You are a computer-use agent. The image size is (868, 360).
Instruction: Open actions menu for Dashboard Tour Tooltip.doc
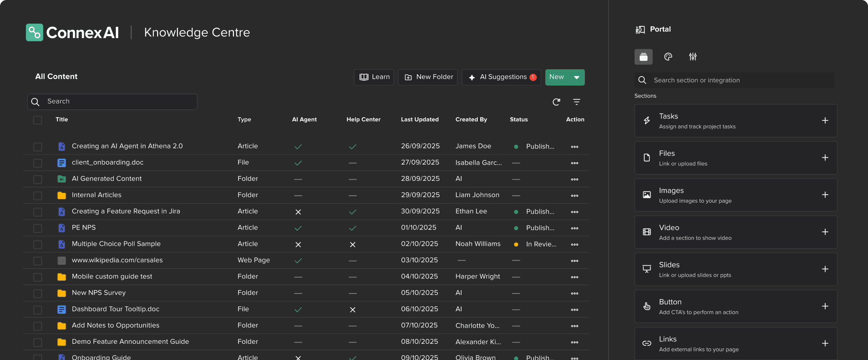[574, 310]
